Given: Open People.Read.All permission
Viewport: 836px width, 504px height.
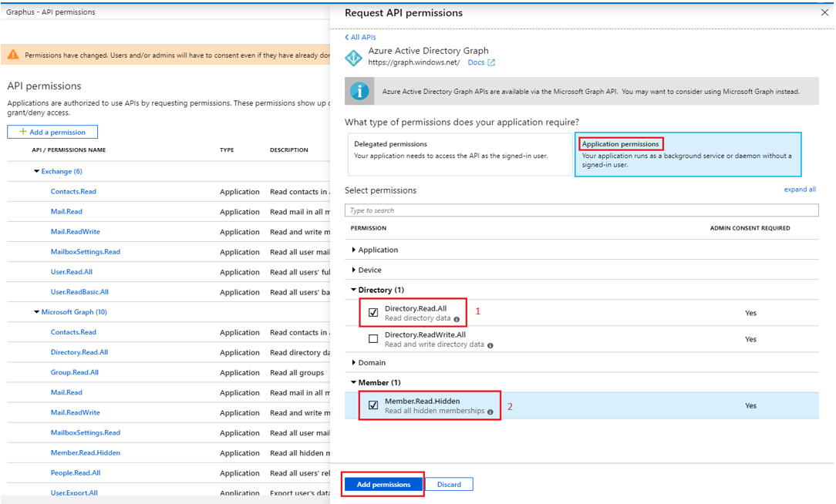Looking at the screenshot, I should 75,473.
